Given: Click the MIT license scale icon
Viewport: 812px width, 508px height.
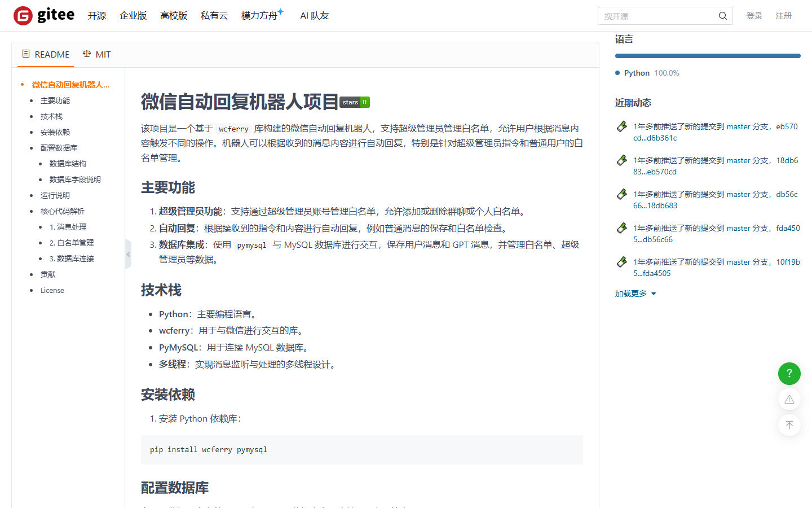Looking at the screenshot, I should pyautogui.click(x=87, y=54).
